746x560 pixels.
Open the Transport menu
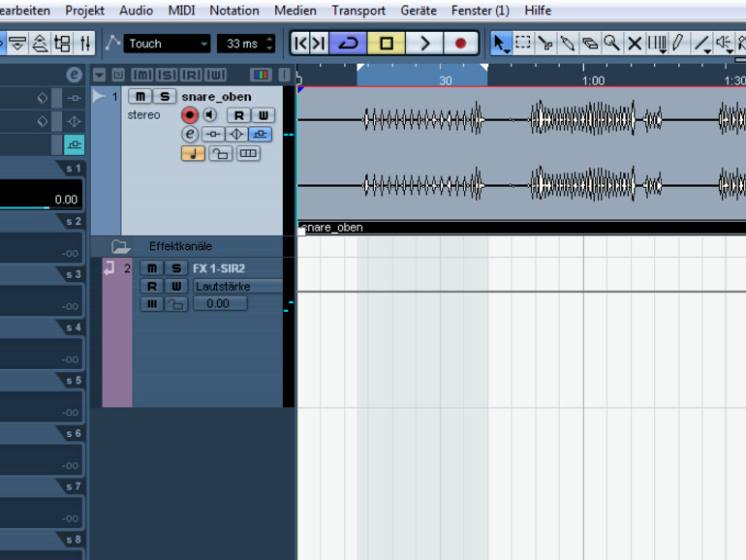click(358, 11)
